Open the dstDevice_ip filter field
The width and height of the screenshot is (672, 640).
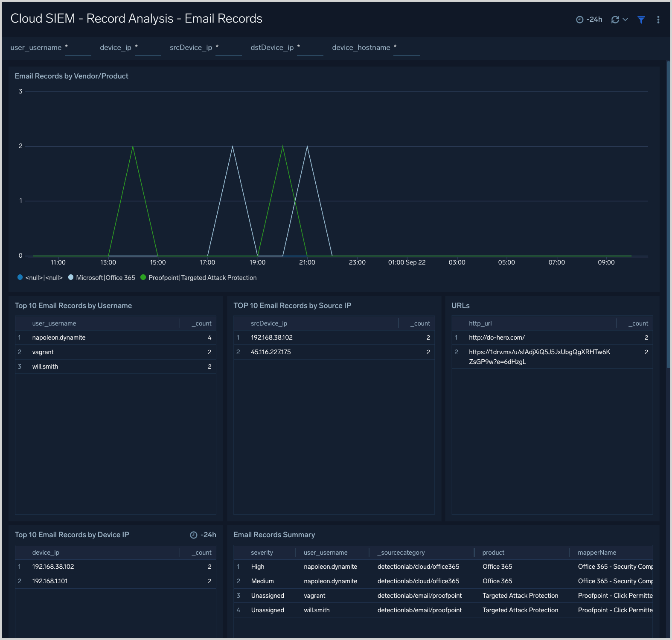[x=310, y=48]
